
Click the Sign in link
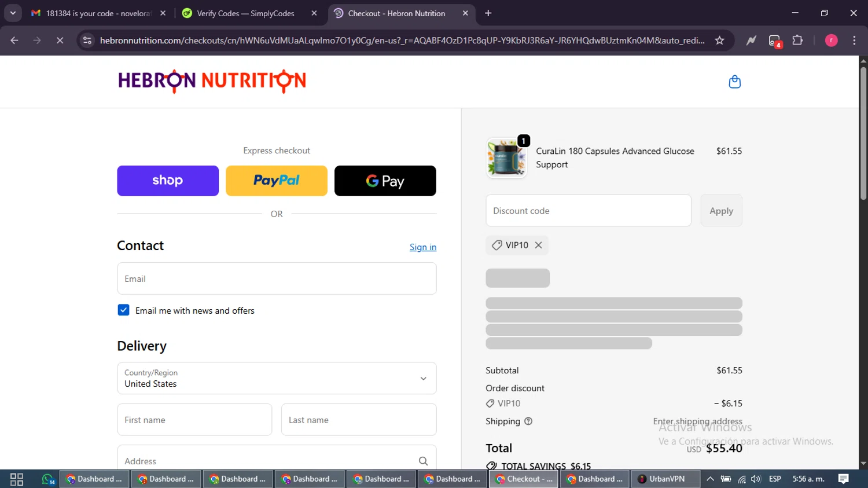point(423,247)
